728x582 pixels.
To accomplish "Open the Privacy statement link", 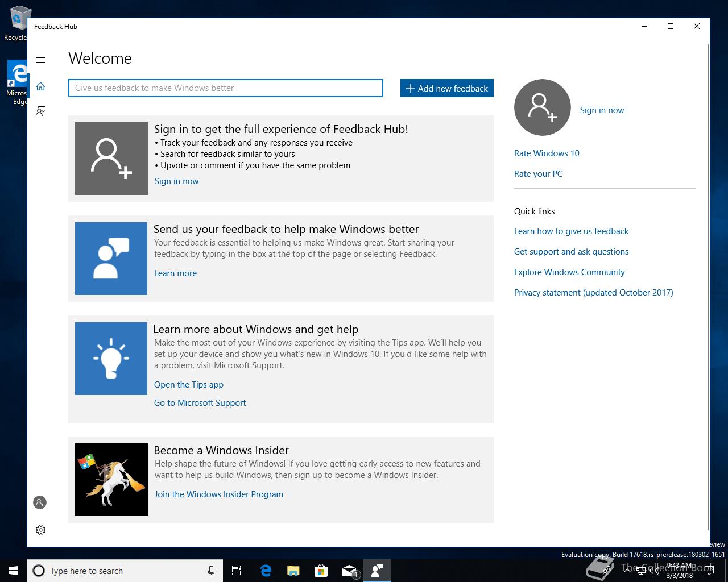I will (593, 293).
